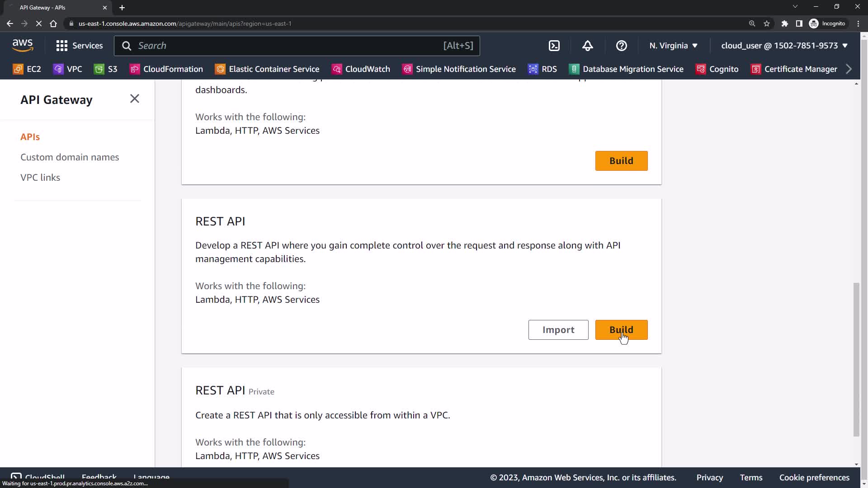Close the API Gateway side panel
This screenshot has height=488, width=868.
[x=134, y=99]
